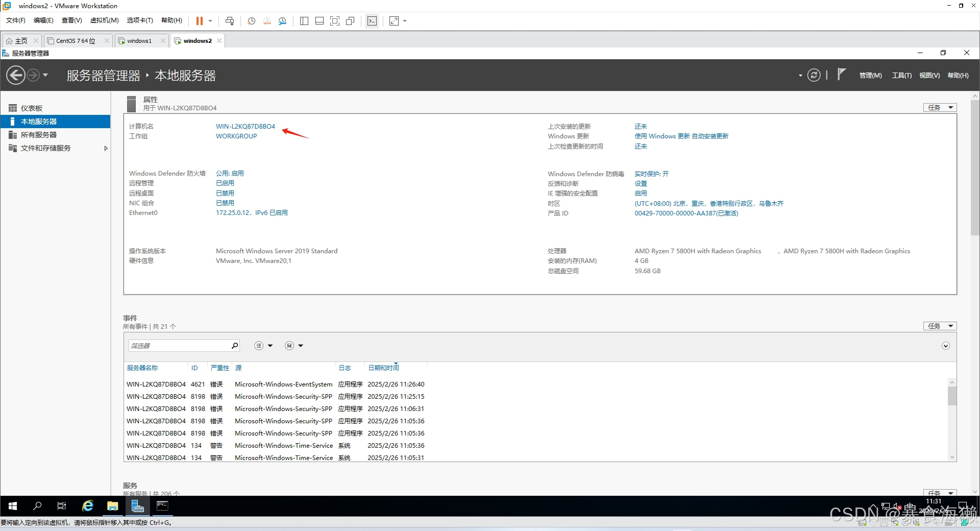Screen dimensions: 980x531
Task: Open taskbar search
Action: point(37,506)
